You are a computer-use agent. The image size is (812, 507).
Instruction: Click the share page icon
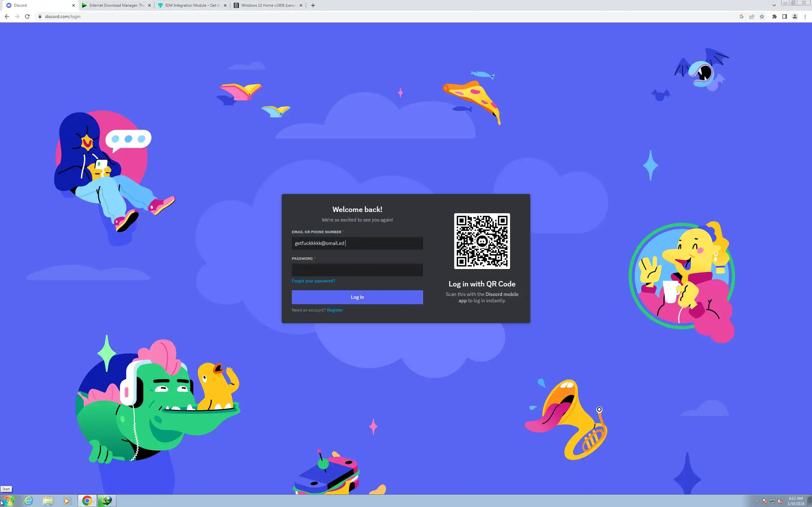(752, 16)
